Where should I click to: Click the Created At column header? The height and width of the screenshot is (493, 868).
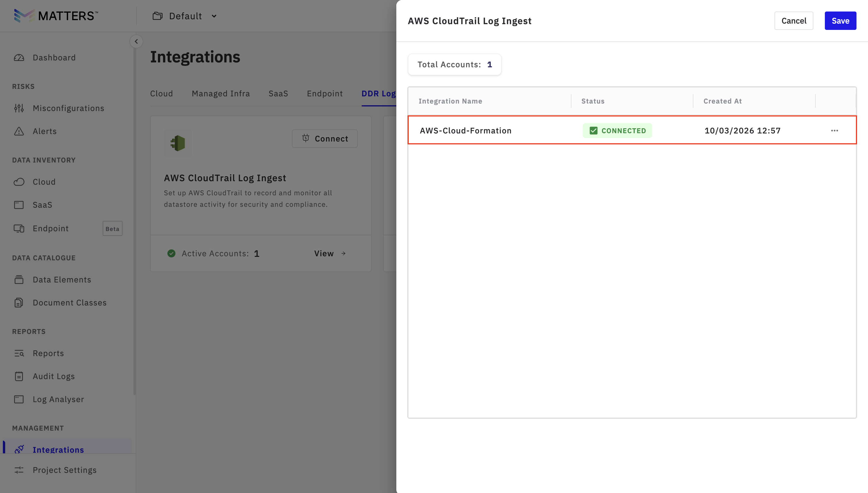point(722,101)
